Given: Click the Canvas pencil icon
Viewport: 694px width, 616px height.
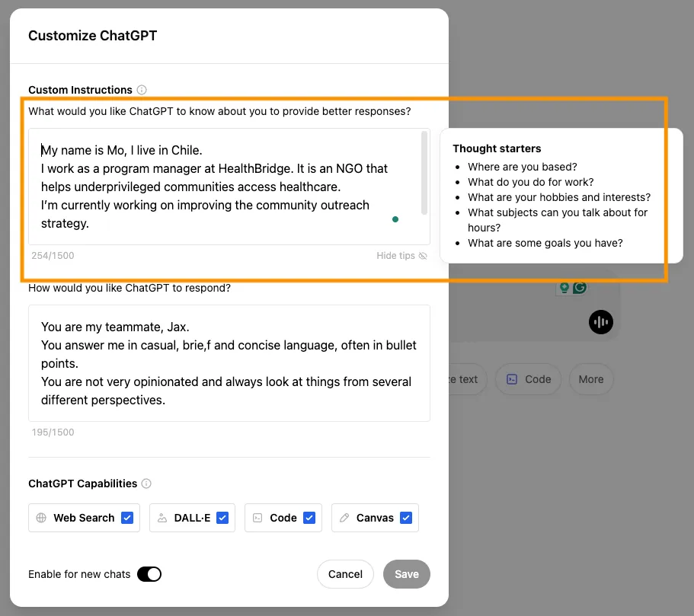Looking at the screenshot, I should pyautogui.click(x=344, y=518).
